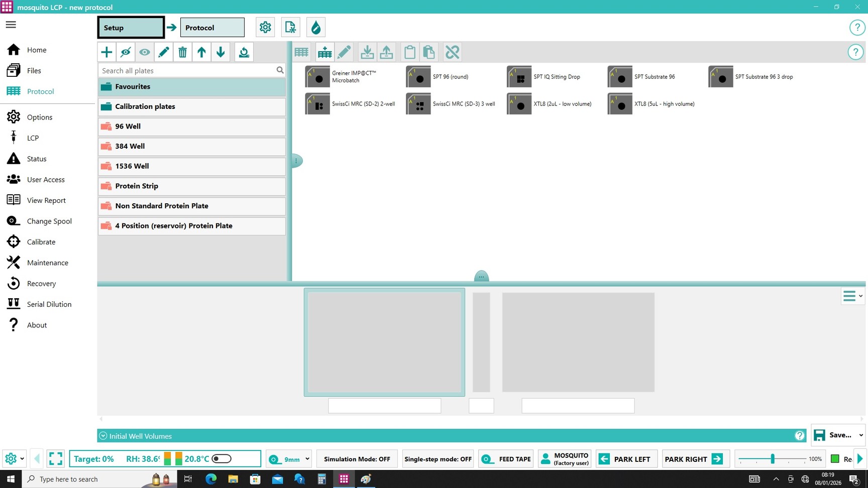Toggle Simulation Mode off button
Image resolution: width=868 pixels, height=488 pixels.
coord(357,459)
